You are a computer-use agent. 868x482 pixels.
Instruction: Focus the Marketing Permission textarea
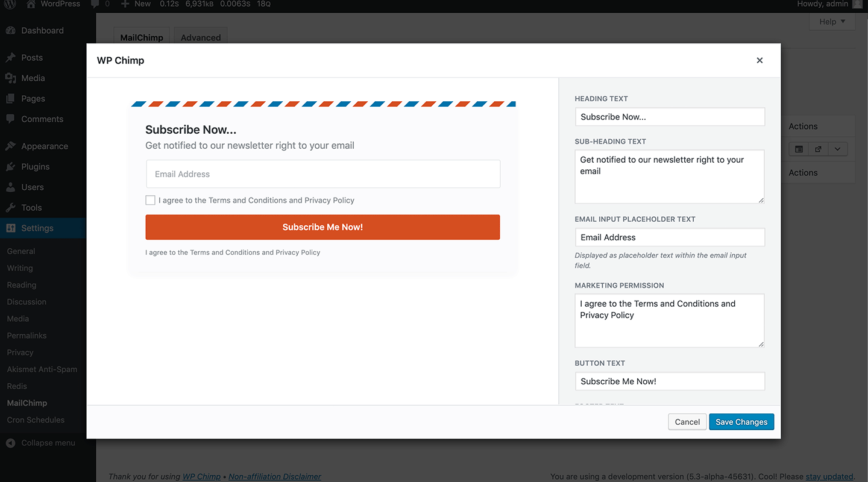click(670, 321)
